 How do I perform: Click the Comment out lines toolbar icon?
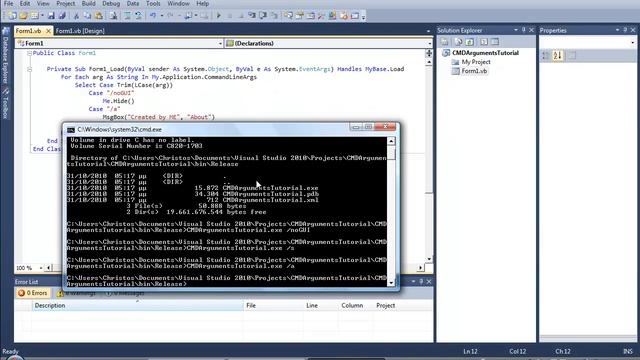127,16
